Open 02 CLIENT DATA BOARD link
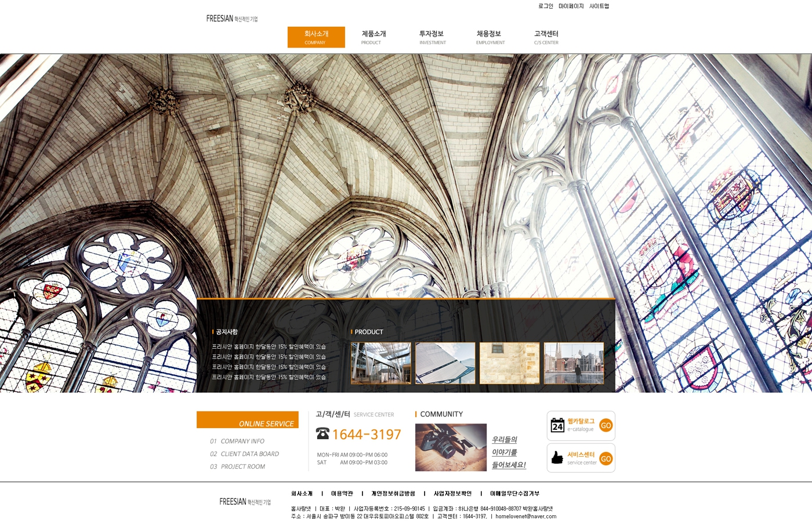The image size is (812, 528). coord(244,454)
